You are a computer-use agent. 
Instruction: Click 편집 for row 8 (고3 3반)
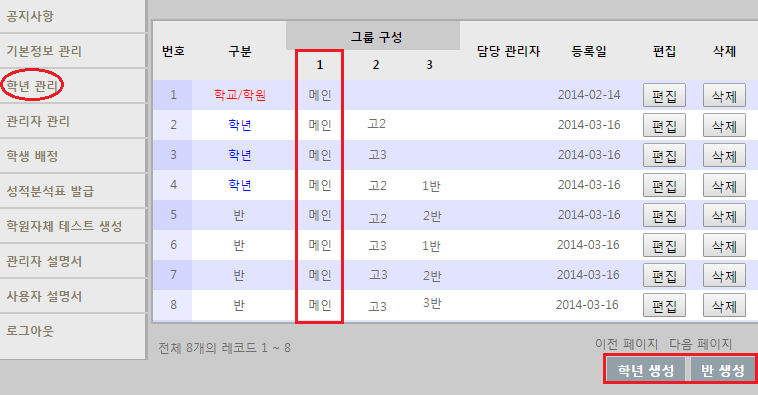click(x=664, y=305)
